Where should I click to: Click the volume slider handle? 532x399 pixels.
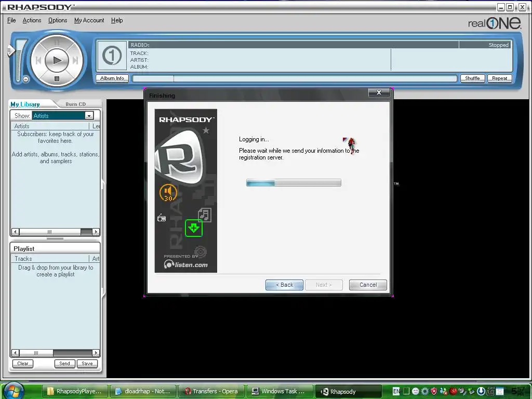(x=10, y=51)
